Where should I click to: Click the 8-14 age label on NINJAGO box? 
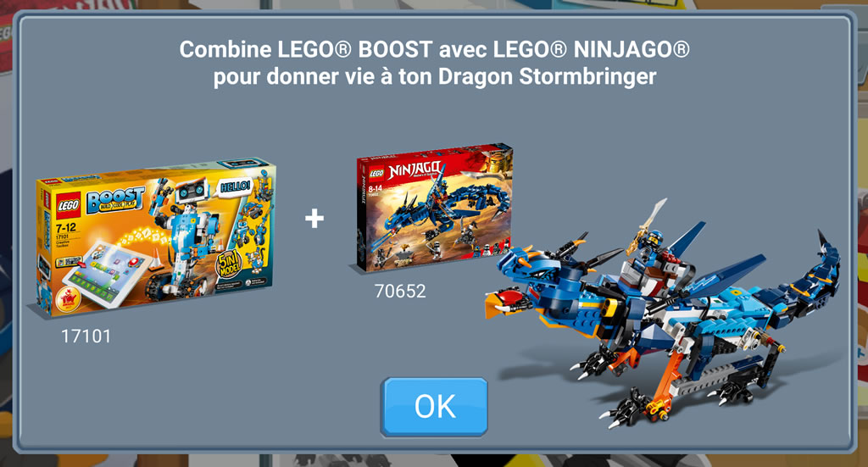pos(375,189)
